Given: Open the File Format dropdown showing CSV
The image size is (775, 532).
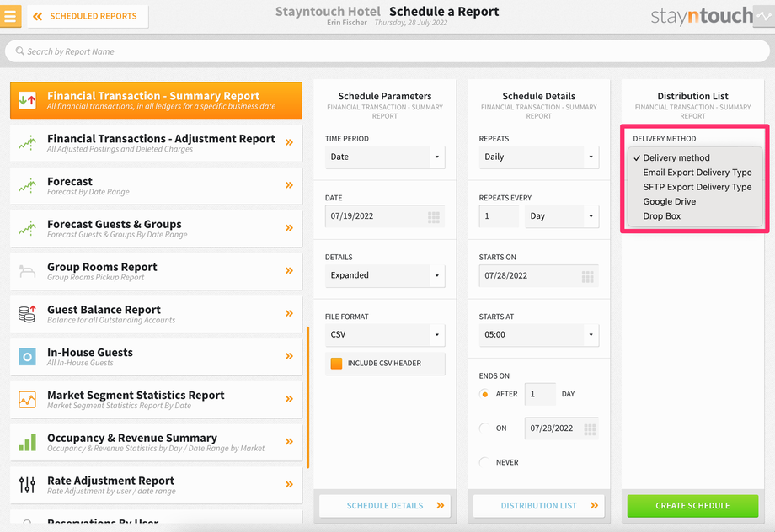Looking at the screenshot, I should pos(385,335).
